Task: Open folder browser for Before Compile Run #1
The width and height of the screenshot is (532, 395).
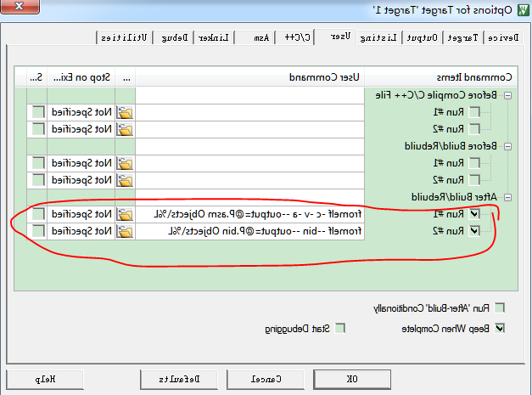Action: click(x=126, y=112)
